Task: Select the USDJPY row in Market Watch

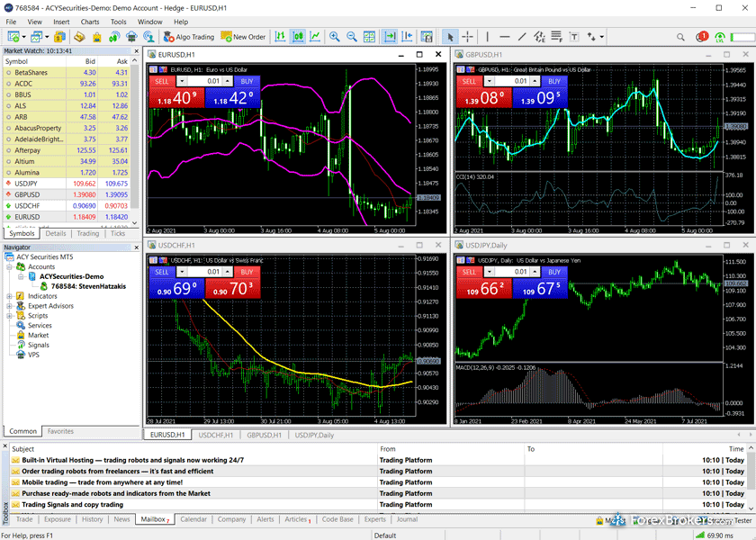Action: (x=67, y=184)
